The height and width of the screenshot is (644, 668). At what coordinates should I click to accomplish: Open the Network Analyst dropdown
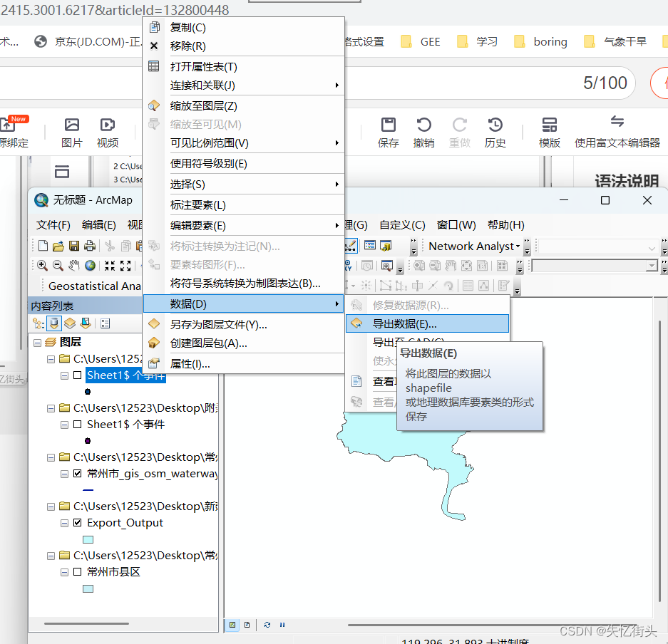coord(517,246)
